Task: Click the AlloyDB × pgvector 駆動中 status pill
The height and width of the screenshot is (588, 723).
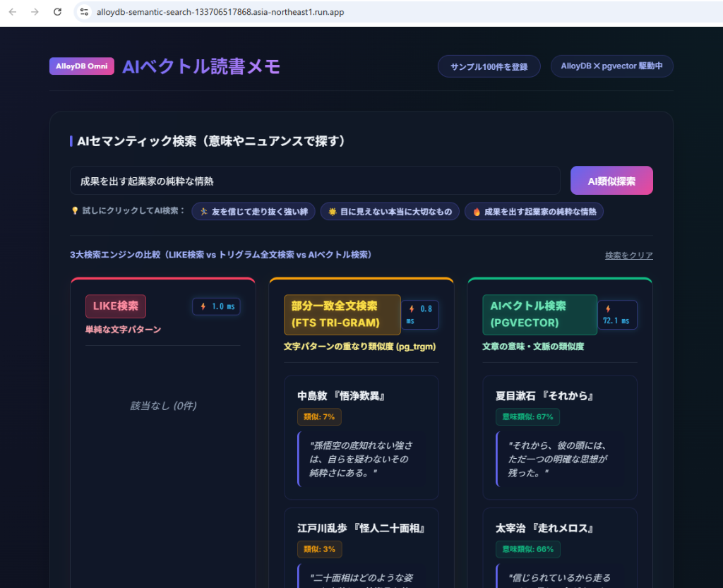Action: pyautogui.click(x=611, y=66)
